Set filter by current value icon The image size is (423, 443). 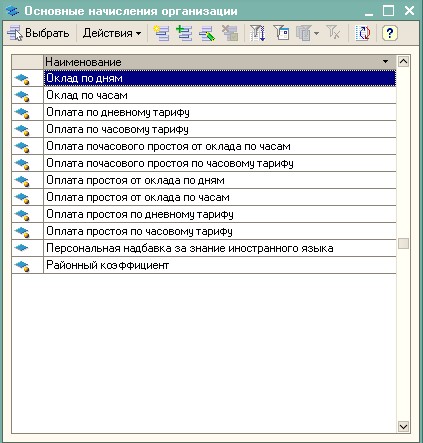(x=281, y=33)
